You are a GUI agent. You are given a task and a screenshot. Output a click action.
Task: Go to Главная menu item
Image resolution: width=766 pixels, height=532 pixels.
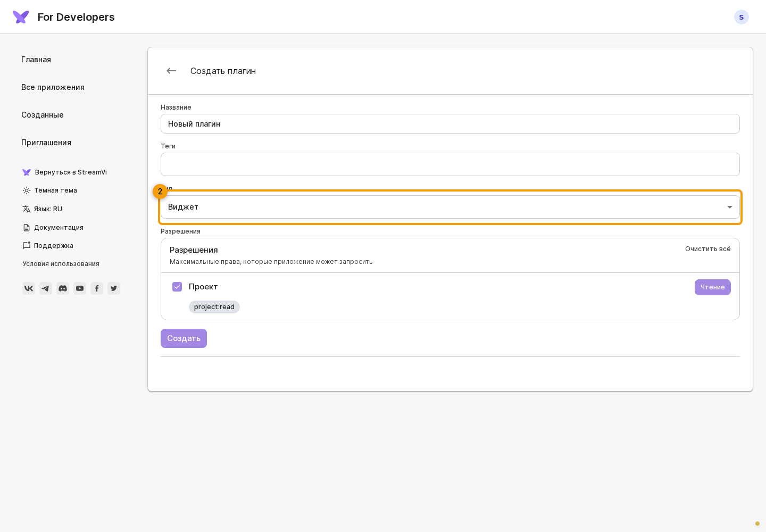tap(36, 60)
